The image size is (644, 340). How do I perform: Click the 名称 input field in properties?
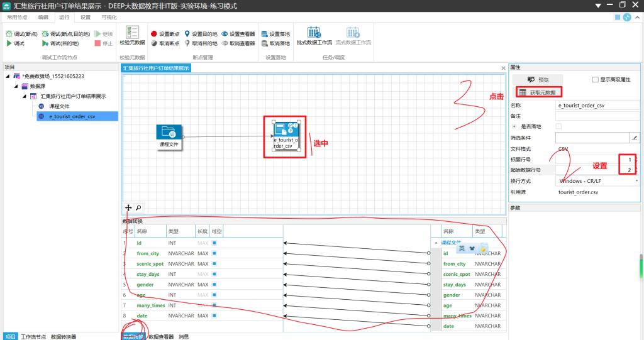[597, 106]
